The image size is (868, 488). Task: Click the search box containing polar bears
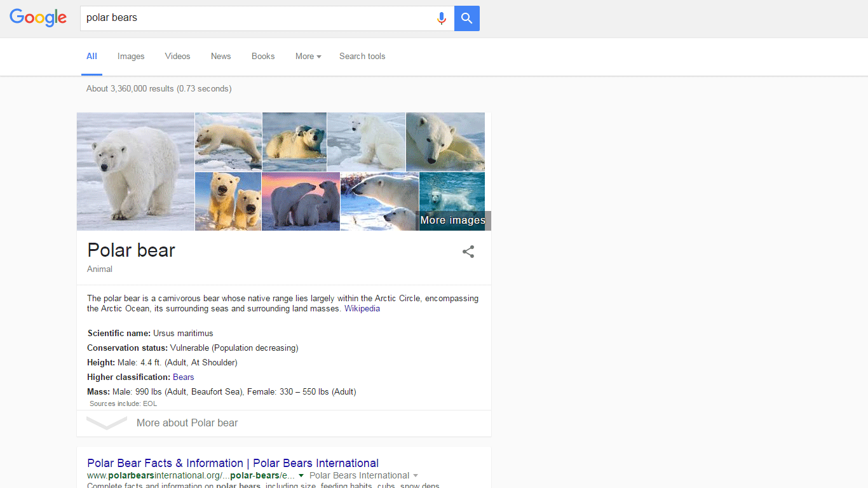click(x=254, y=18)
